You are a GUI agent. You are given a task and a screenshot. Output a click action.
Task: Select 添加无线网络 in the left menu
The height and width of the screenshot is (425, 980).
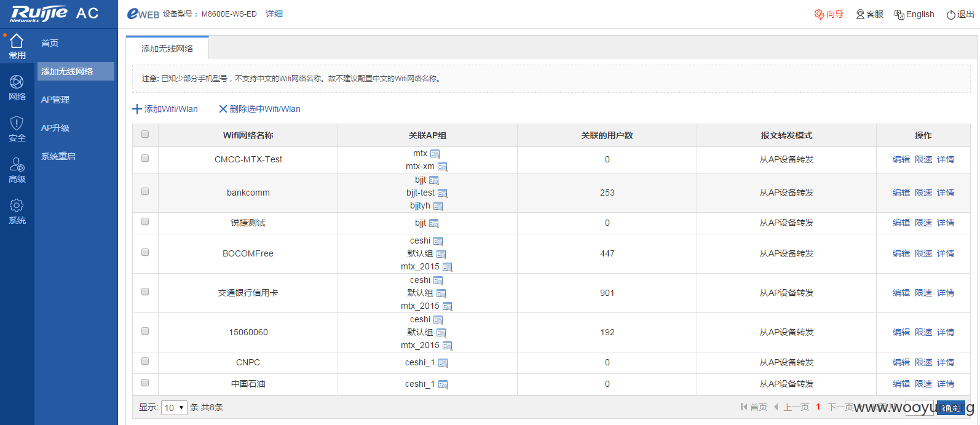(76, 71)
